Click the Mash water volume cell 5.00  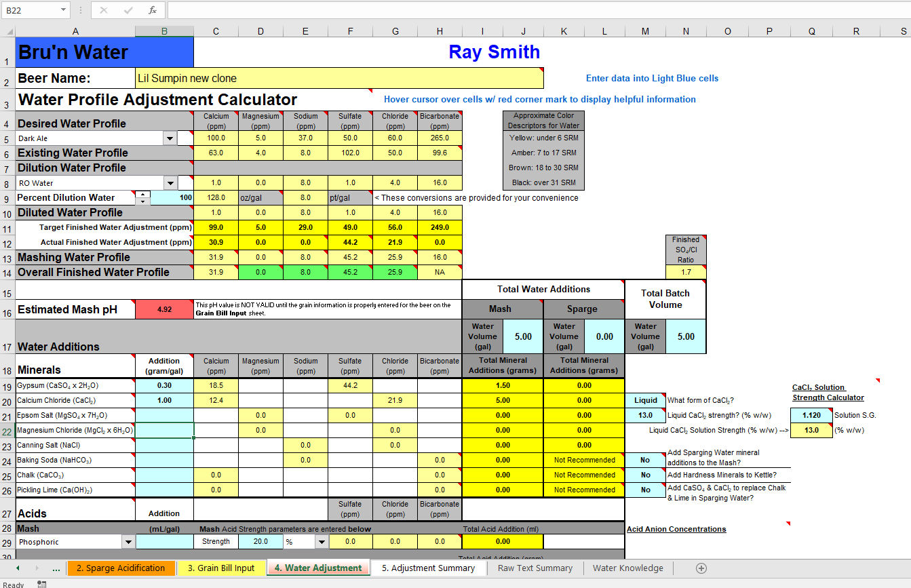point(523,336)
